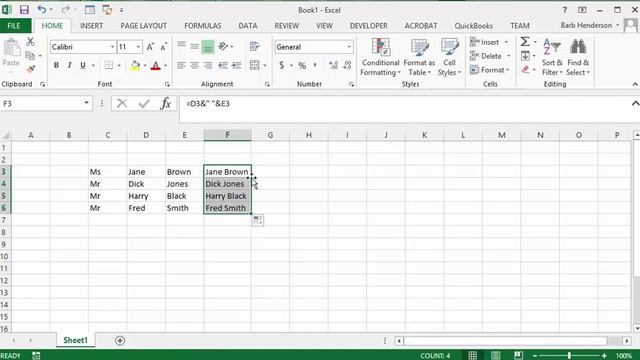This screenshot has height=360, width=640.
Task: Cut selection with the scissors icon
Action: point(30,42)
